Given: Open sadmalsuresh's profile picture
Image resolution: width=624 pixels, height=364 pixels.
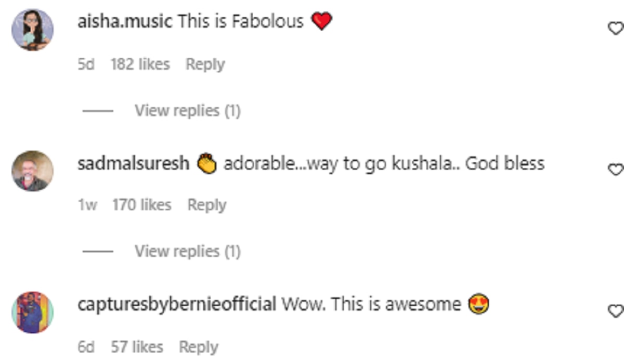Looking at the screenshot, I should [x=32, y=171].
